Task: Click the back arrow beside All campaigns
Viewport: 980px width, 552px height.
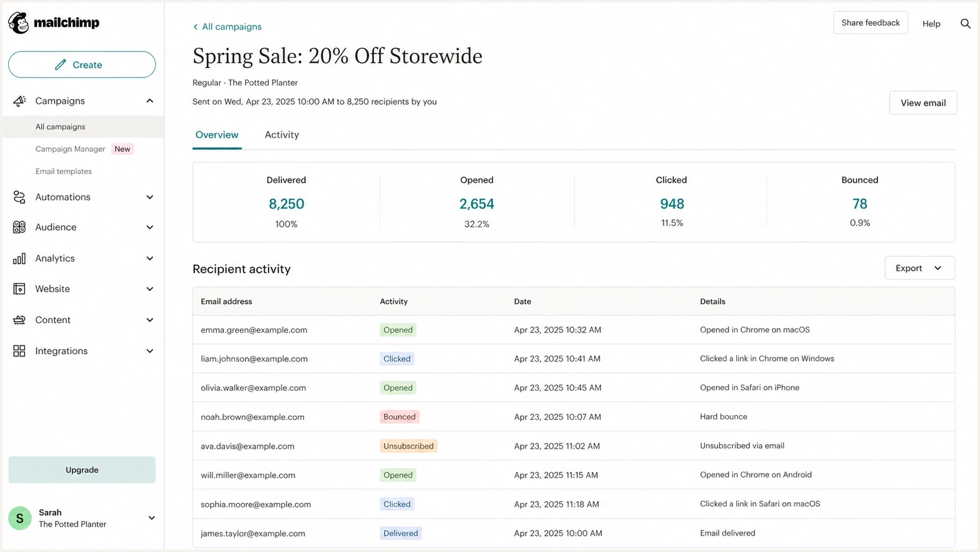Action: coord(195,27)
